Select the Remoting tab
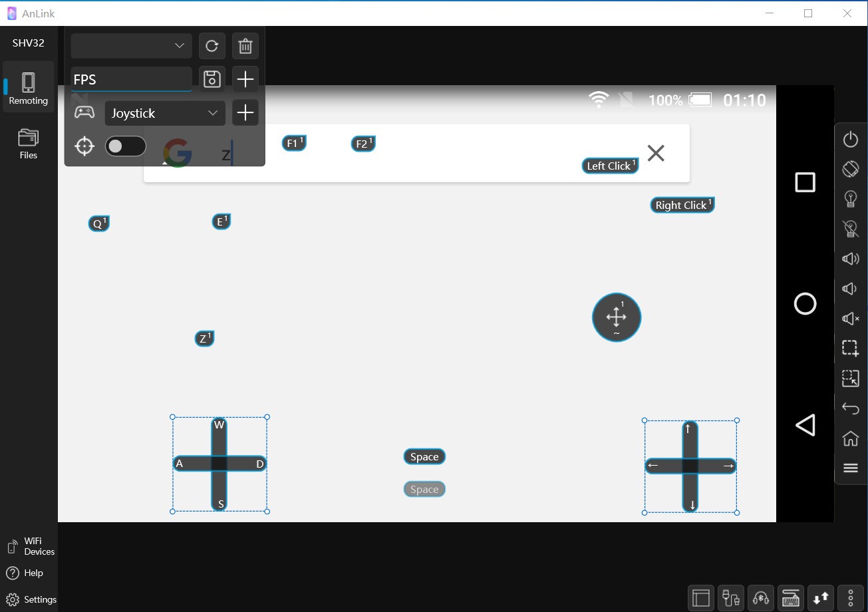The width and height of the screenshot is (868, 612). coord(29,88)
